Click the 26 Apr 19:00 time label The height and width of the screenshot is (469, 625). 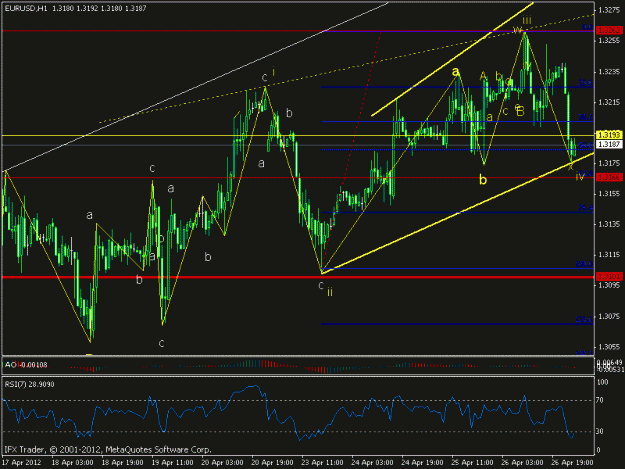pos(572,462)
